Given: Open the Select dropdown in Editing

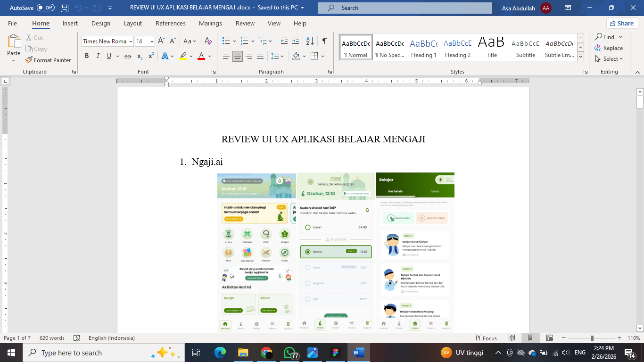Looking at the screenshot, I should [609, 59].
